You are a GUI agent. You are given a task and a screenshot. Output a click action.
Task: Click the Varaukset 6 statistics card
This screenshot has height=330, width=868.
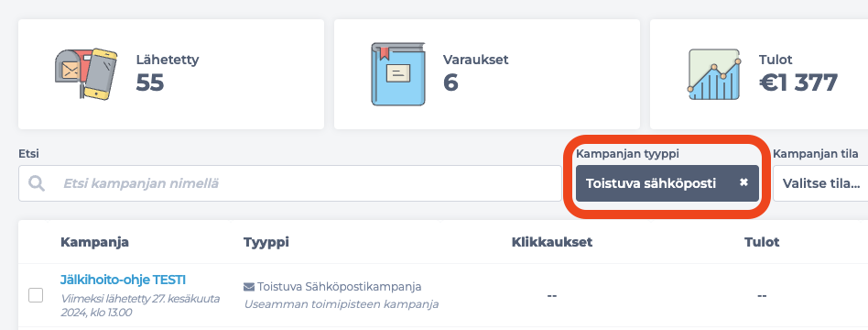coord(487,74)
